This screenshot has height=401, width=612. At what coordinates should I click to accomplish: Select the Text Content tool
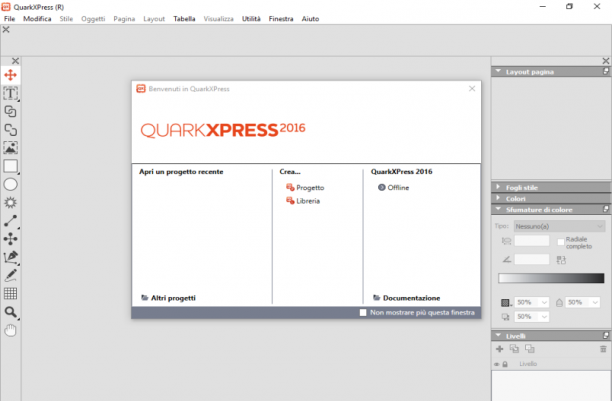(x=11, y=93)
